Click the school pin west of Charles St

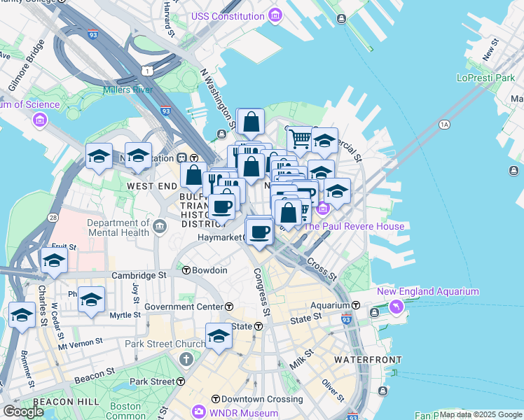pos(22,317)
